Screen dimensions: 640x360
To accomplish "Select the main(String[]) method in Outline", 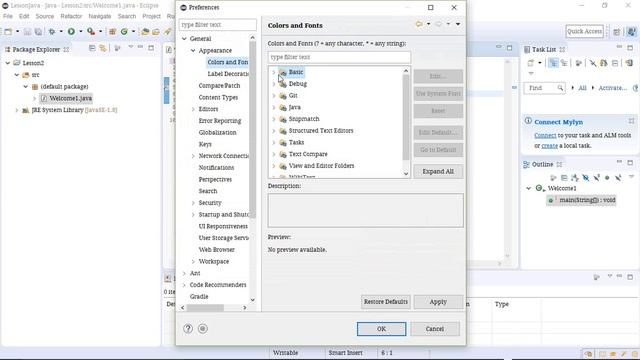I will click(587, 200).
